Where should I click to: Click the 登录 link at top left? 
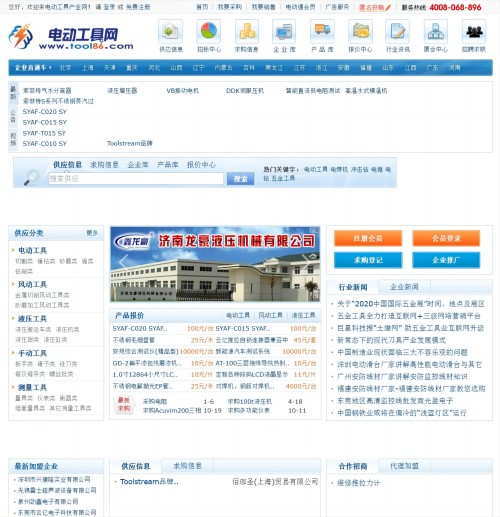[109, 7]
